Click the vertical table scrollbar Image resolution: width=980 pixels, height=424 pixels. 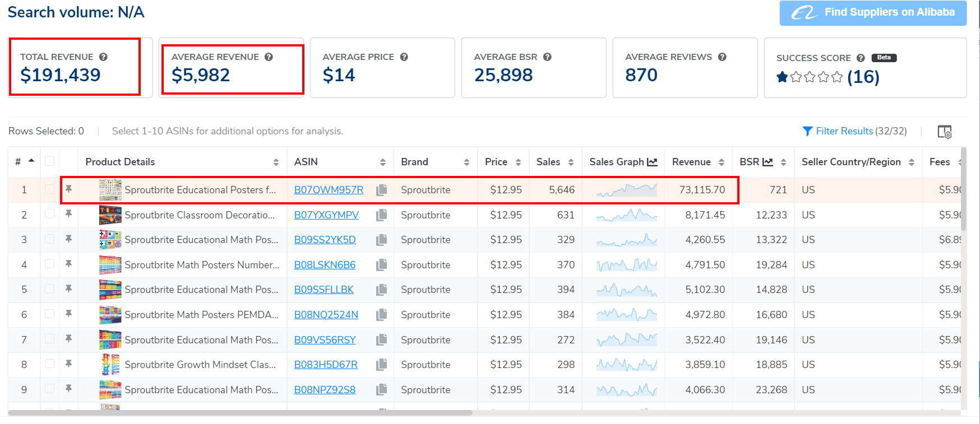click(964, 189)
